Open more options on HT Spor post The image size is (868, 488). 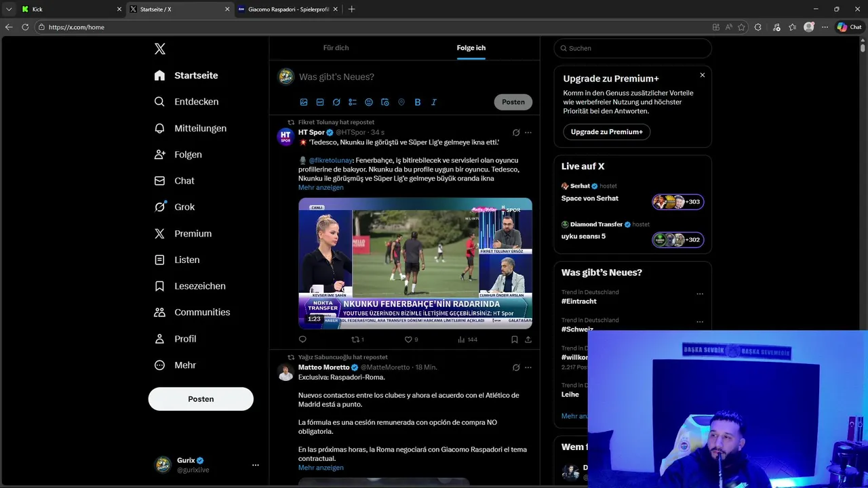(528, 133)
